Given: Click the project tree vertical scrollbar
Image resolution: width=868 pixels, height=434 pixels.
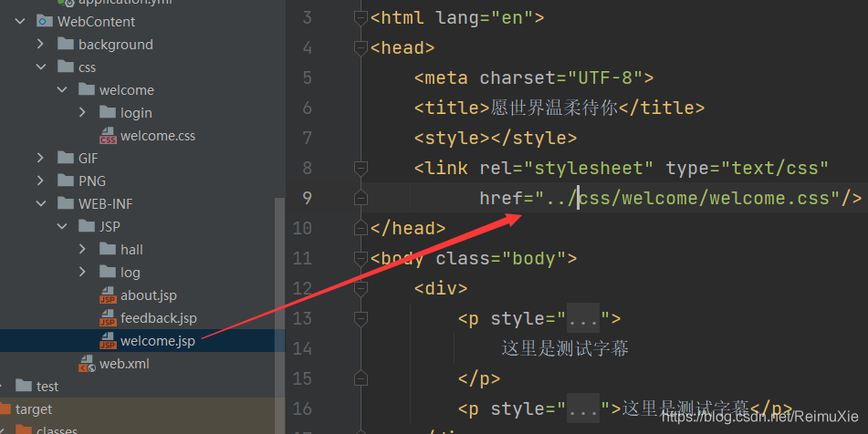Looking at the screenshot, I should [279, 315].
